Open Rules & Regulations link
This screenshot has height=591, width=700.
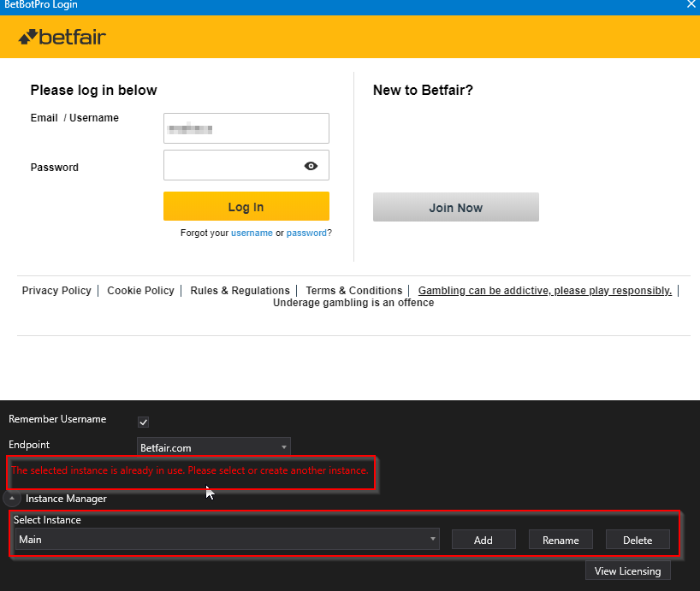point(240,291)
